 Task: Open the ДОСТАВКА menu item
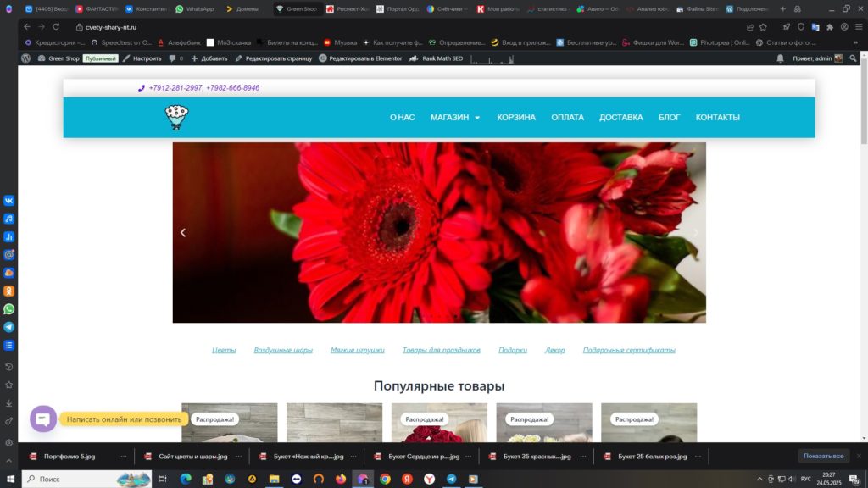[621, 117]
